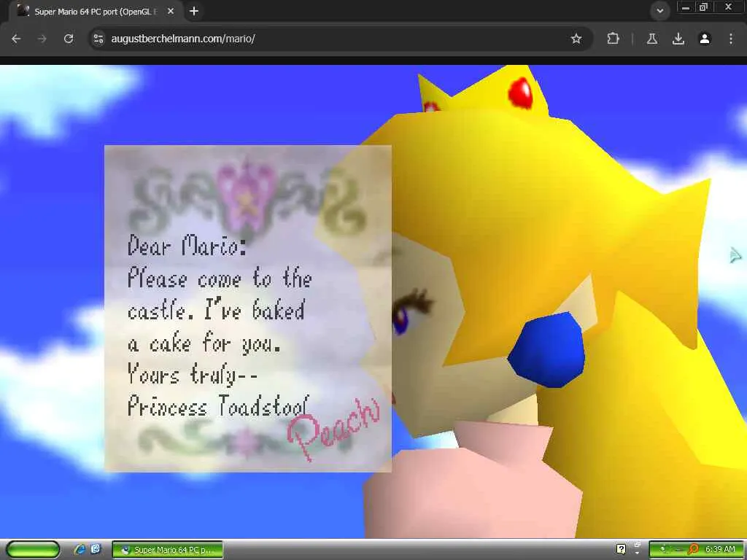This screenshot has width=747, height=560.
Task: Close the Super Mario 64 PC port tab
Action: (x=171, y=11)
